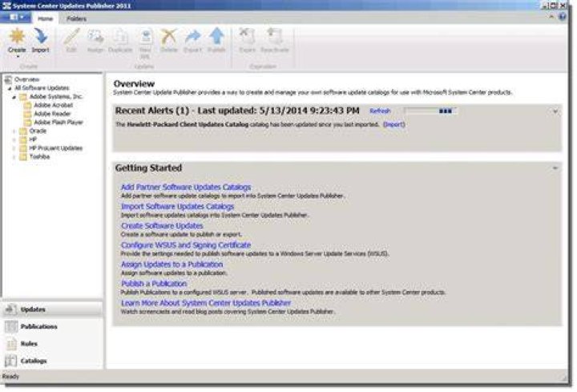
Task: Open Configure WSUS and Signing Certificate link
Action: click(186, 244)
